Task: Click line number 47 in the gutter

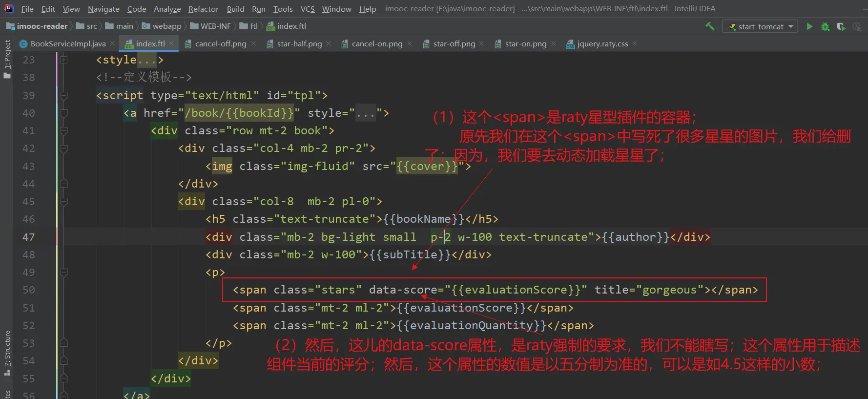Action: tap(29, 237)
